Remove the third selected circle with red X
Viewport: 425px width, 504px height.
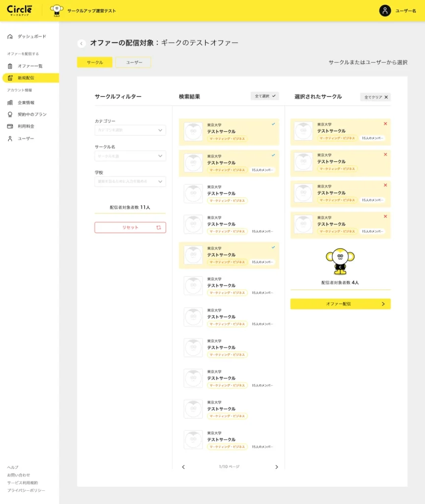click(x=385, y=185)
